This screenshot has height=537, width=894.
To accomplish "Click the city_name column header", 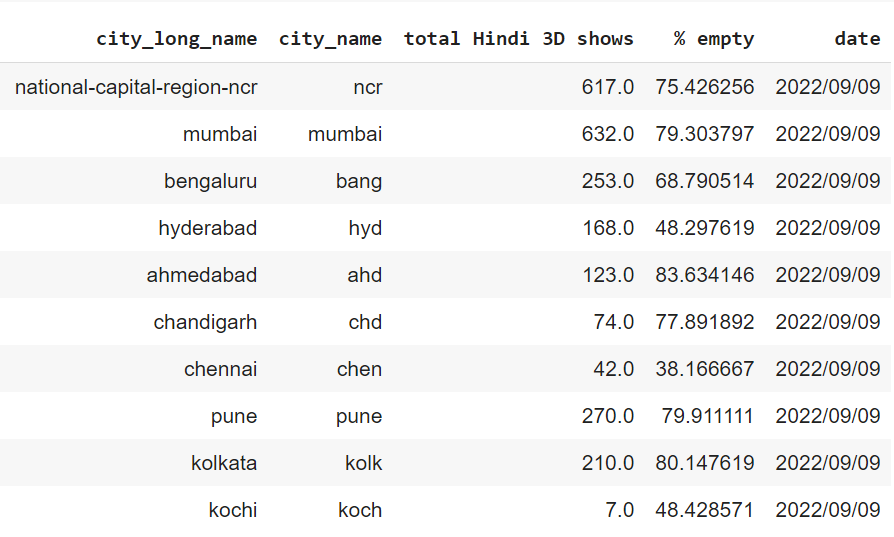I will point(331,39).
